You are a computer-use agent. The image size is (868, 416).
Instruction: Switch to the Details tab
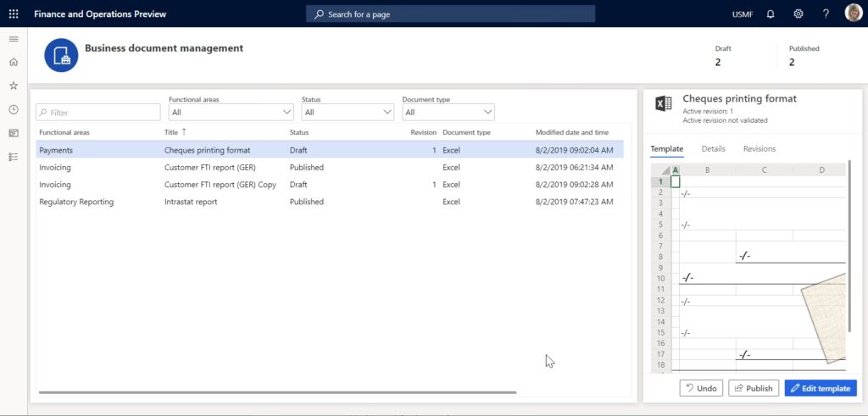713,149
